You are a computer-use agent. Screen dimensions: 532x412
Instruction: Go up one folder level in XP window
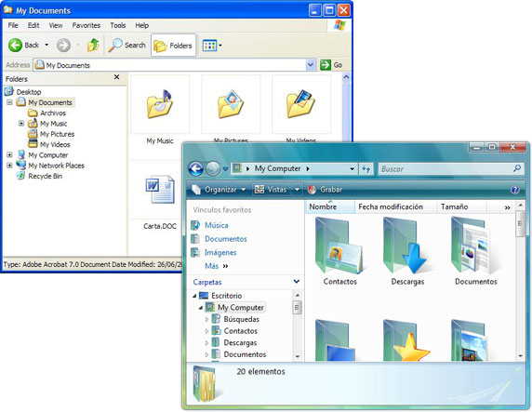click(x=93, y=46)
